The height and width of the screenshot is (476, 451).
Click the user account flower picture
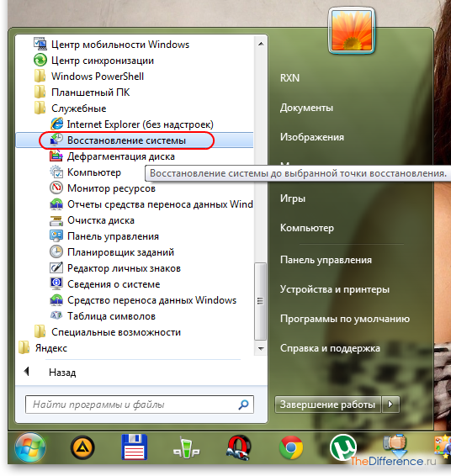coord(352,30)
